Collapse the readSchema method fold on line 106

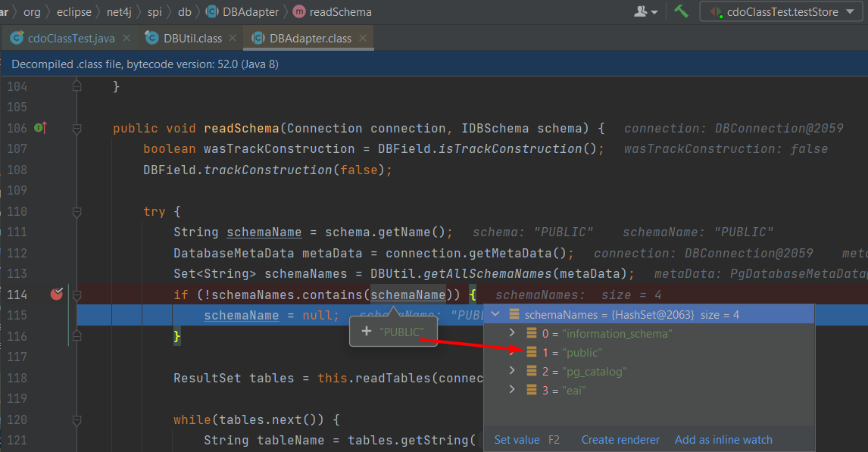[x=76, y=129]
